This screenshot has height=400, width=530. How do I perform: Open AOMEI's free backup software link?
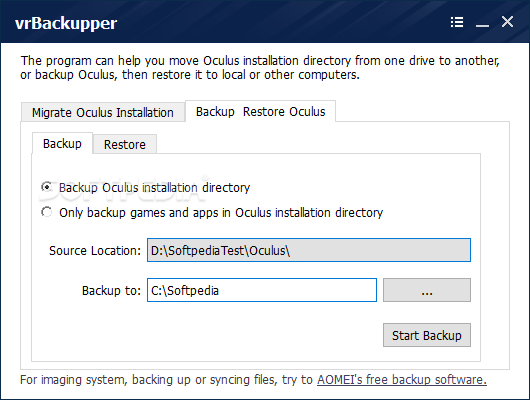click(x=402, y=380)
